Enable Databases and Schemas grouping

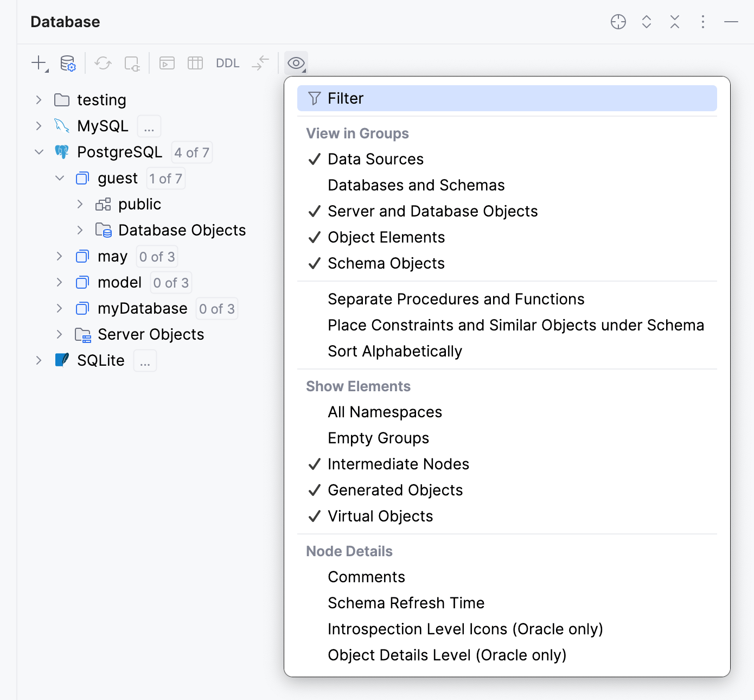(416, 185)
